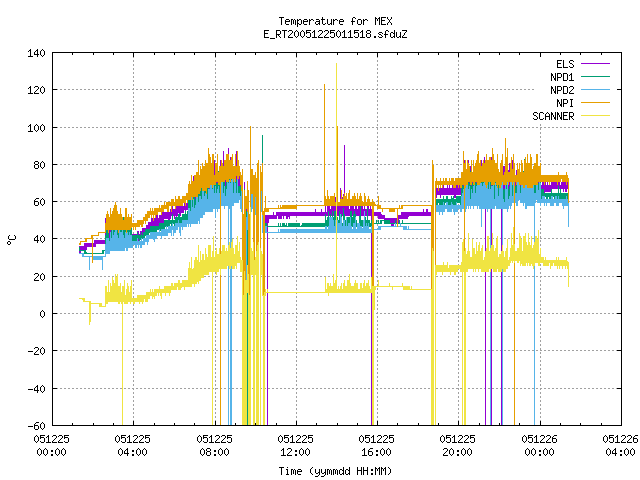Click the ELS legend label
Viewport: 640px width, 480px height.
click(x=565, y=64)
